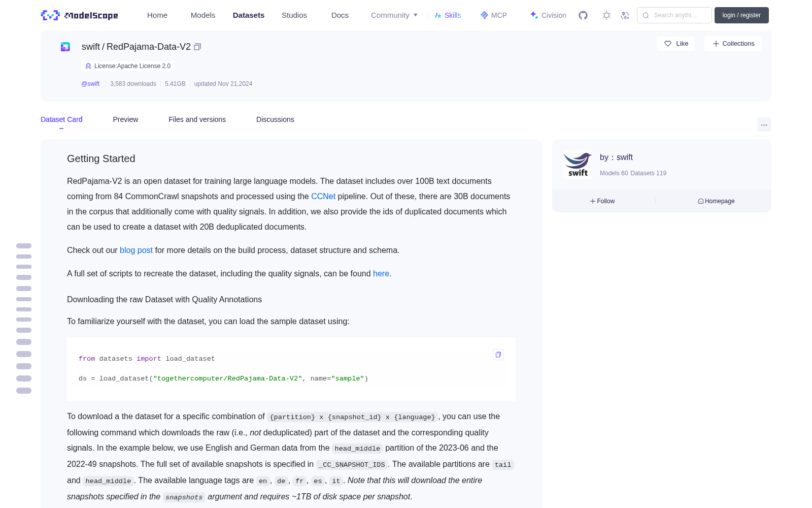Click the ModelScope logo

(79, 15)
